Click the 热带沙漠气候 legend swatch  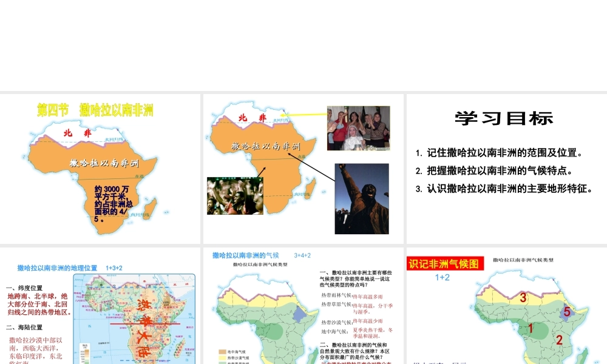222,358
